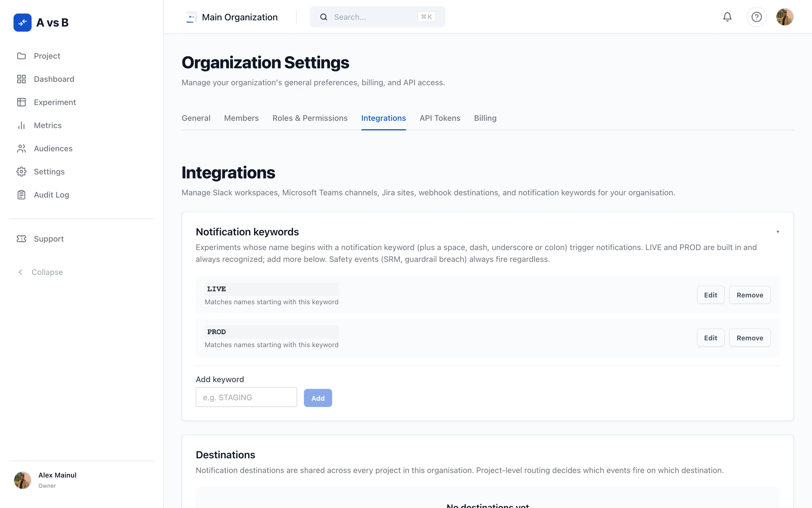
Task: Remove the LIVE keyword
Action: coord(750,295)
